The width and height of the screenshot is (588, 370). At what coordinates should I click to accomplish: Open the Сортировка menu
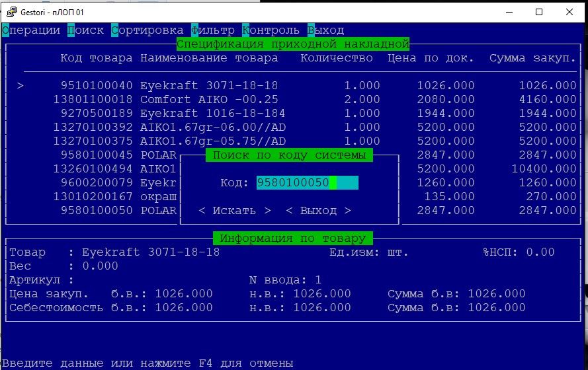point(147,30)
